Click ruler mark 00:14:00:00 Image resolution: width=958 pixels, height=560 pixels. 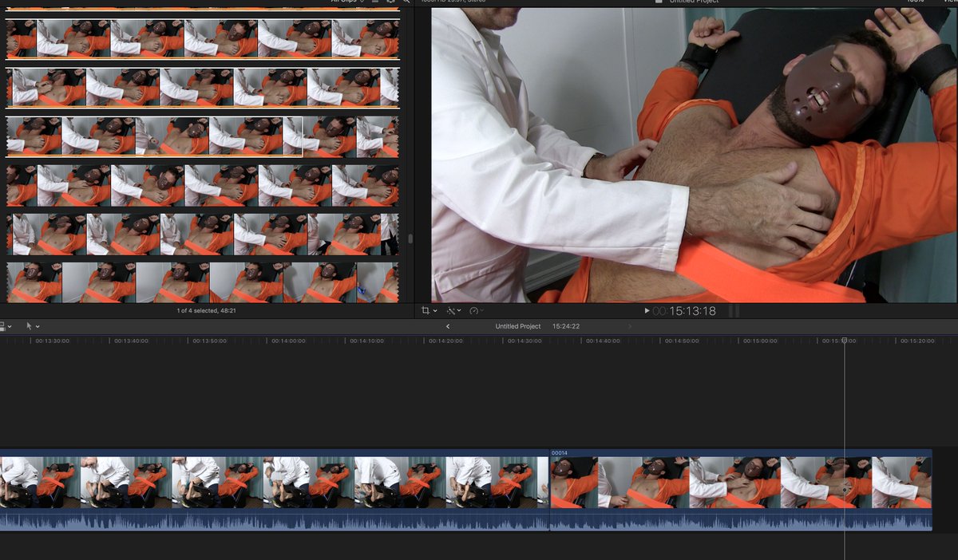(287, 341)
